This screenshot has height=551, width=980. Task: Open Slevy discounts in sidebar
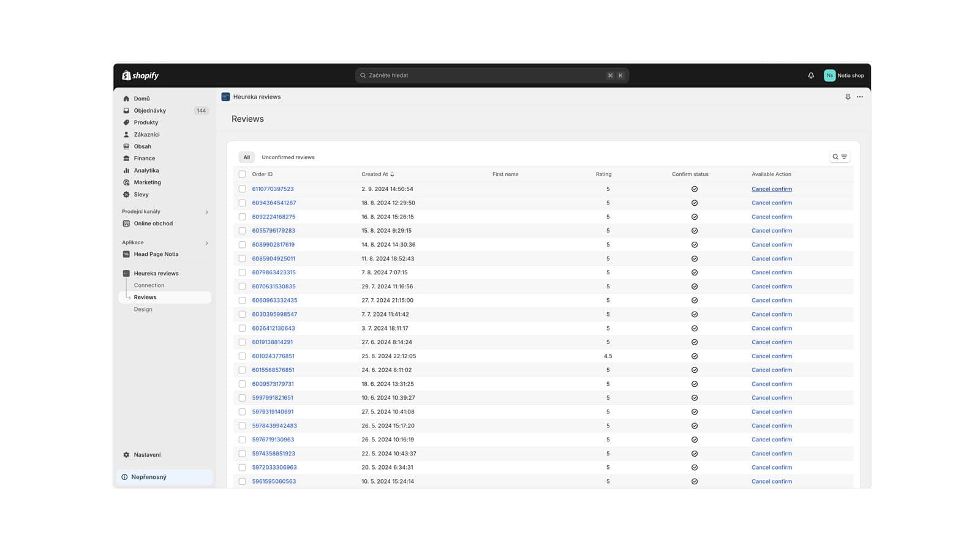[141, 194]
